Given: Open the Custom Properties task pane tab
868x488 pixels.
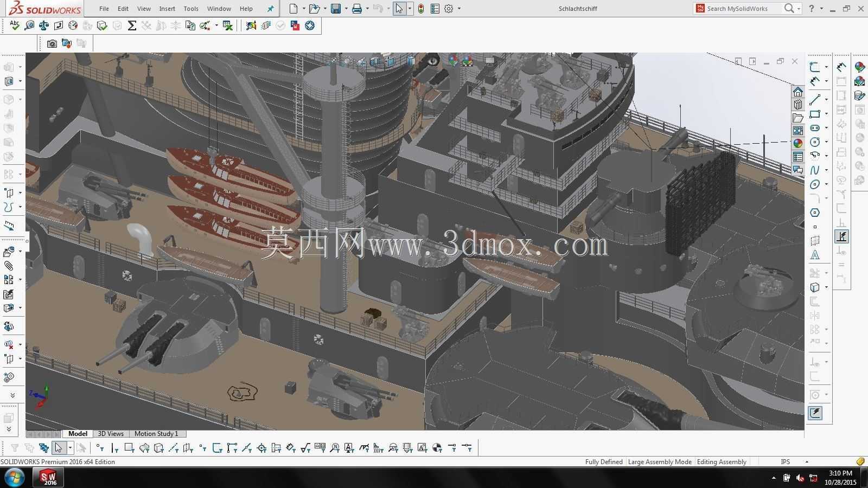Looking at the screenshot, I should 798,157.
